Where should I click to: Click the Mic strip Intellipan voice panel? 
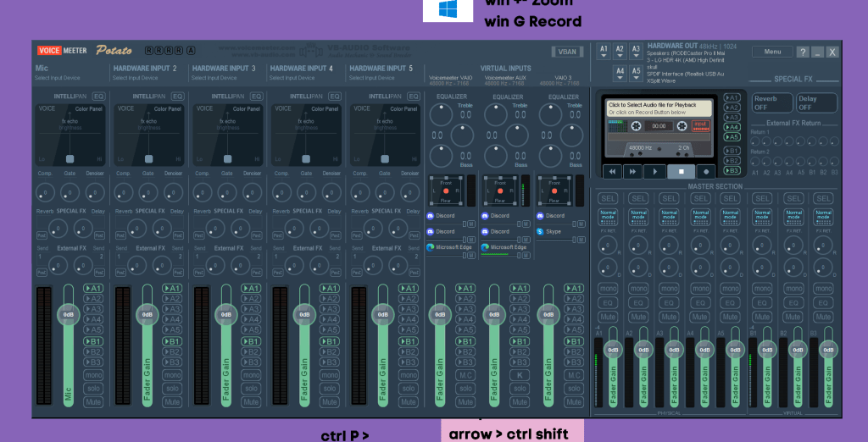coord(70,135)
